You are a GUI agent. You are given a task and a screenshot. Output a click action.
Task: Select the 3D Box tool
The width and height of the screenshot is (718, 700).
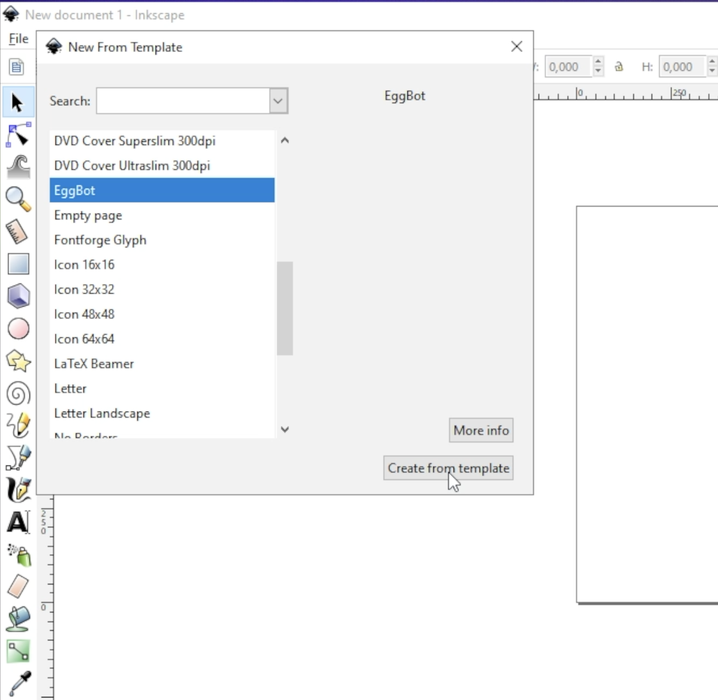[18, 296]
